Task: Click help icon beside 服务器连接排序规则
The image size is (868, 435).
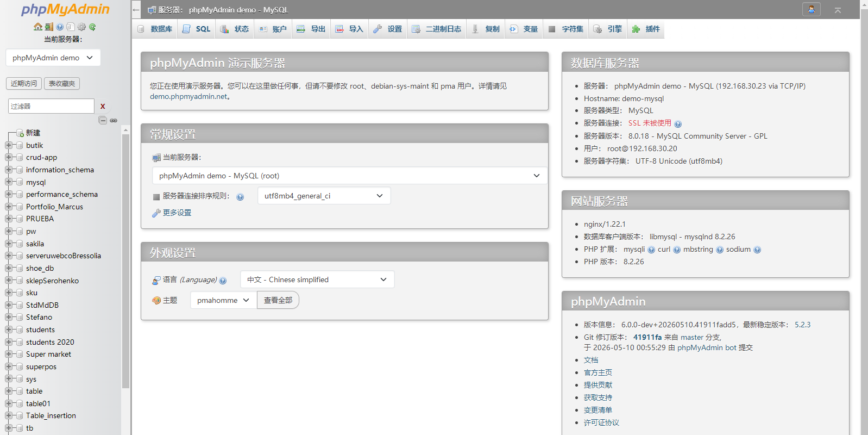Action: click(x=240, y=197)
